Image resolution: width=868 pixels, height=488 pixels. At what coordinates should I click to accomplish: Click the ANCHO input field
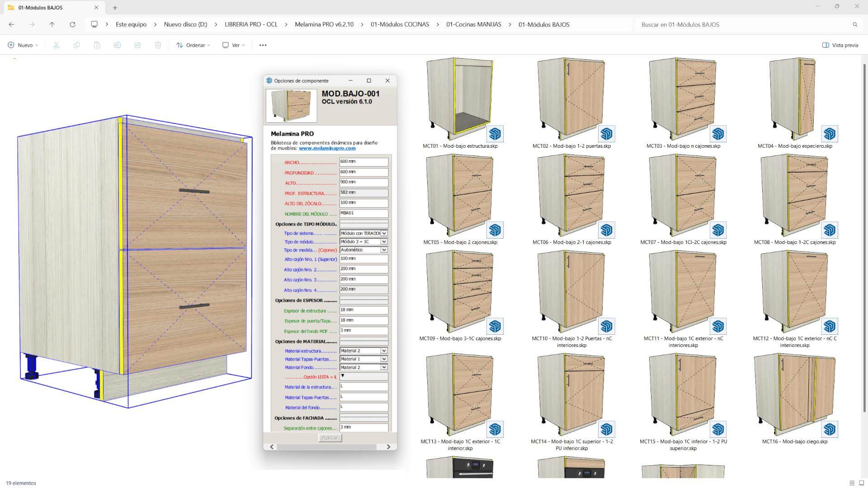363,162
